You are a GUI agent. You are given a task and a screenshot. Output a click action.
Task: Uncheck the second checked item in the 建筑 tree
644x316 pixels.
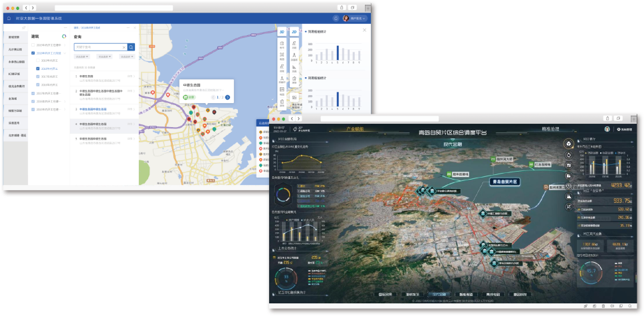click(x=38, y=69)
